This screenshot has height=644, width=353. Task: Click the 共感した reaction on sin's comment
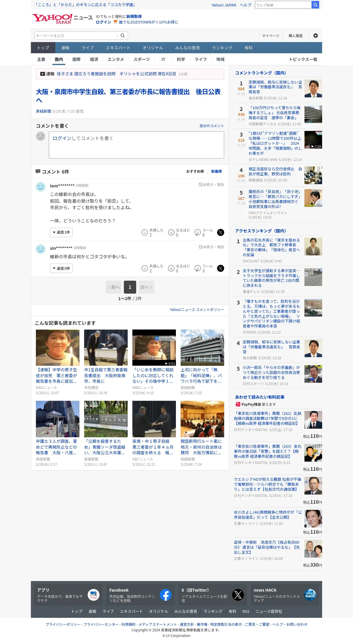152,268
